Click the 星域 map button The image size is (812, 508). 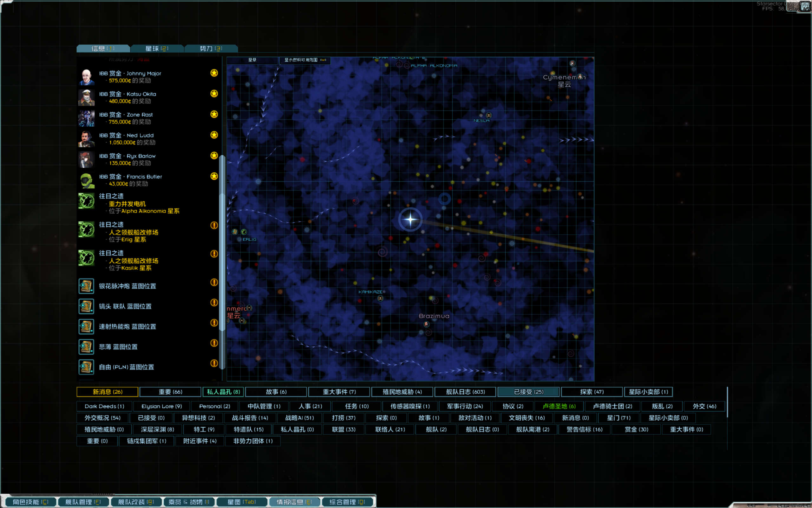tap(252, 60)
